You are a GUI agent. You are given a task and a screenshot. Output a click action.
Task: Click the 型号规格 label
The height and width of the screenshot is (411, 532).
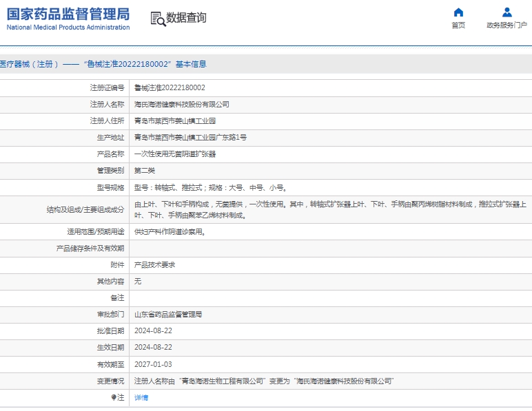111,187
